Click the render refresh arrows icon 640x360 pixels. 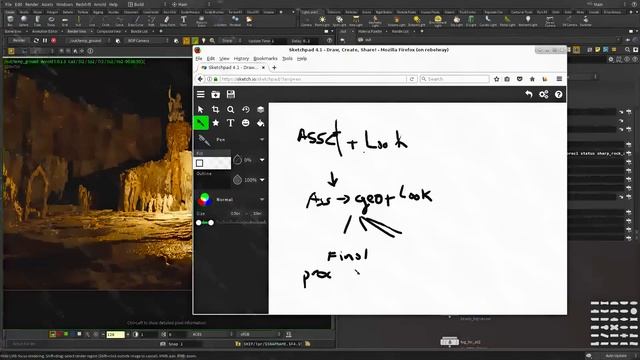[36, 40]
